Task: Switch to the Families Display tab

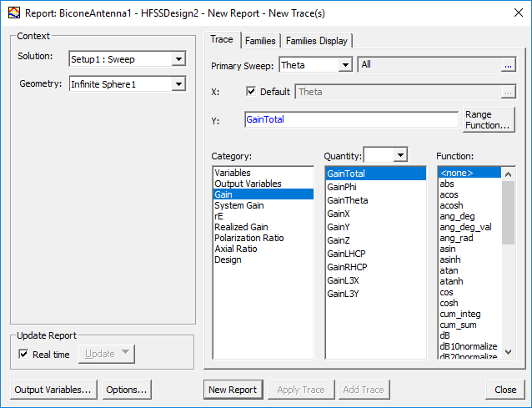Action: (x=317, y=41)
